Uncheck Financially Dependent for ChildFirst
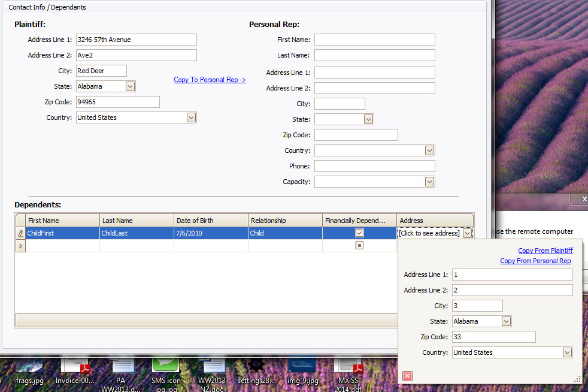 [x=359, y=233]
